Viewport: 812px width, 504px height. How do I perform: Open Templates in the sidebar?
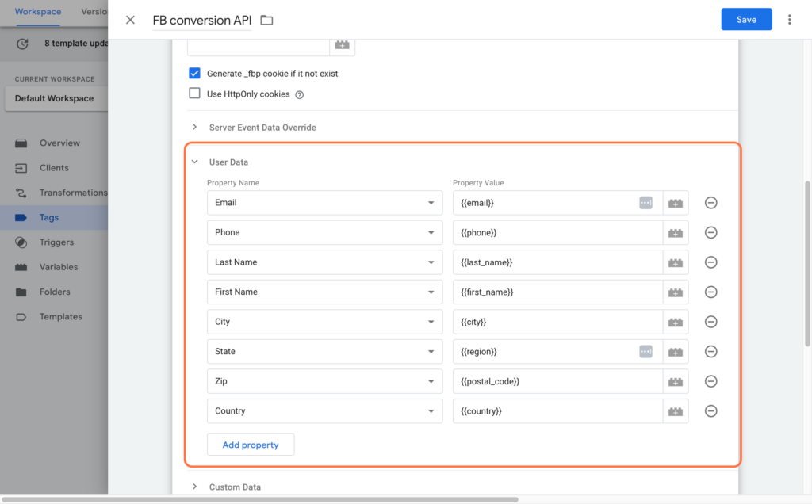coord(54,317)
